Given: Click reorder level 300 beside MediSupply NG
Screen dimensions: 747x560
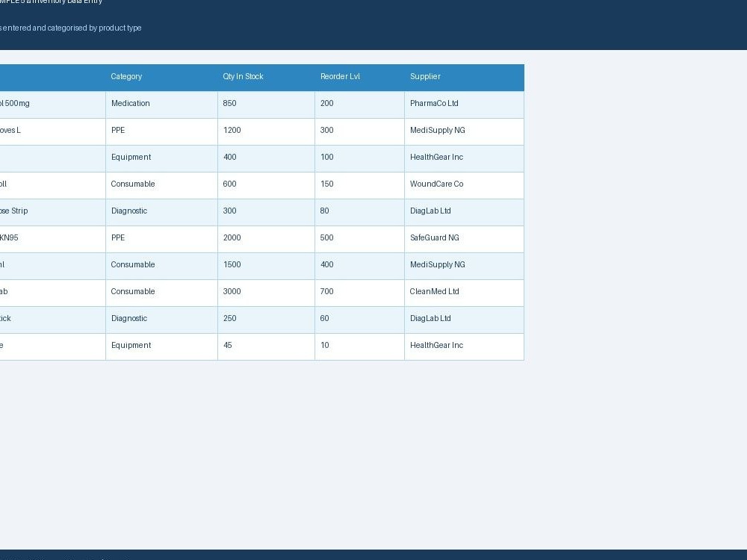Looking at the screenshot, I should click(360, 131).
